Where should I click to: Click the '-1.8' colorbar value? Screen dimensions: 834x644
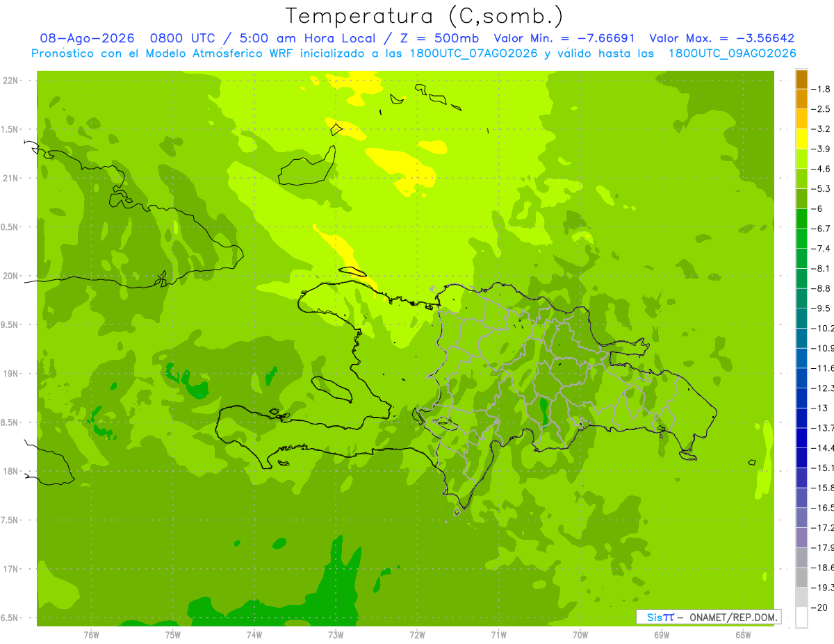click(x=822, y=89)
